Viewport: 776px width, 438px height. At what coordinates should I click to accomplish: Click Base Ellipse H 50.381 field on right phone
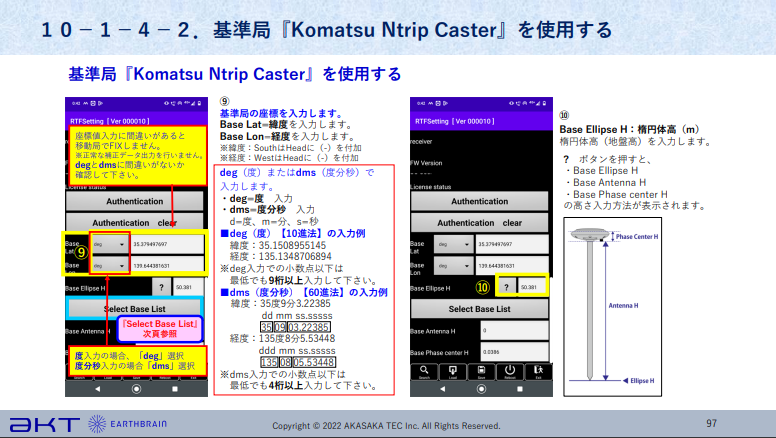pyautogui.click(x=532, y=287)
